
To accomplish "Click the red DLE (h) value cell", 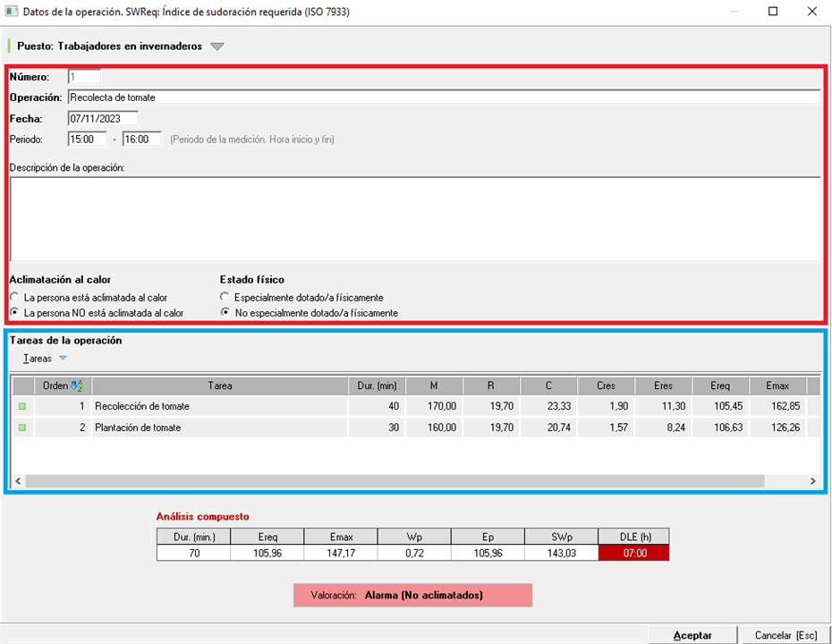I will [x=633, y=553].
